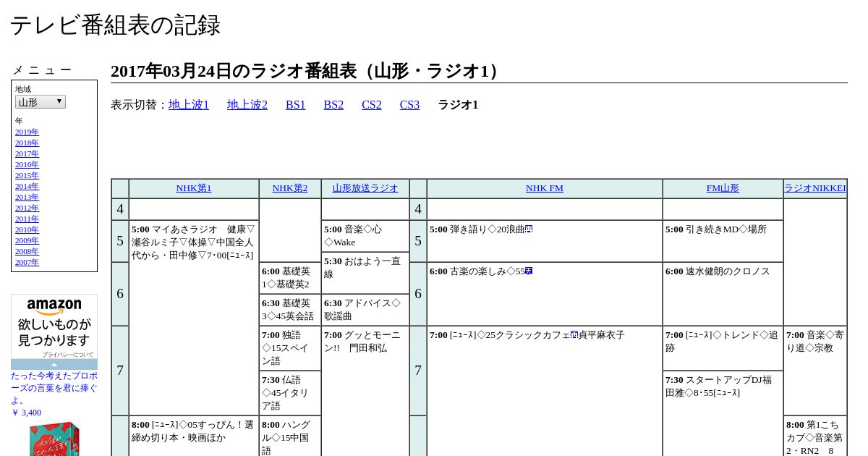Open the Amazon book title ad link
Viewport: 868px width, 456px height.
(54, 388)
